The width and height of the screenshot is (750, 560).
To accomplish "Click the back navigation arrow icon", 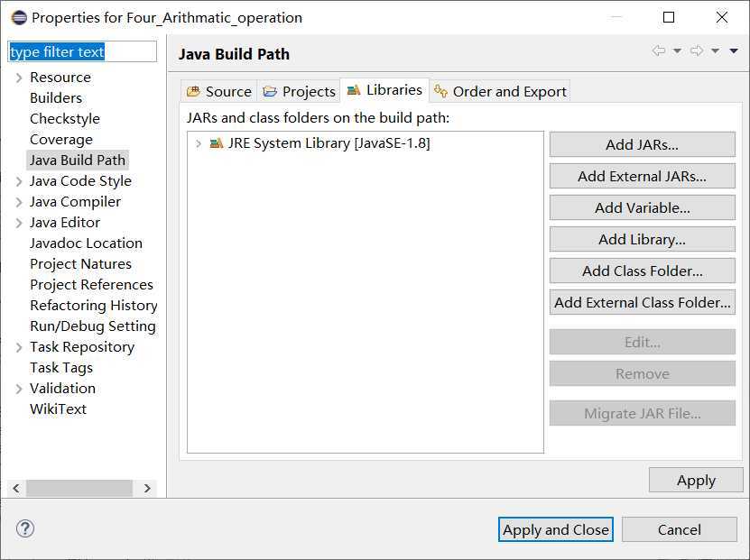I will tap(659, 51).
